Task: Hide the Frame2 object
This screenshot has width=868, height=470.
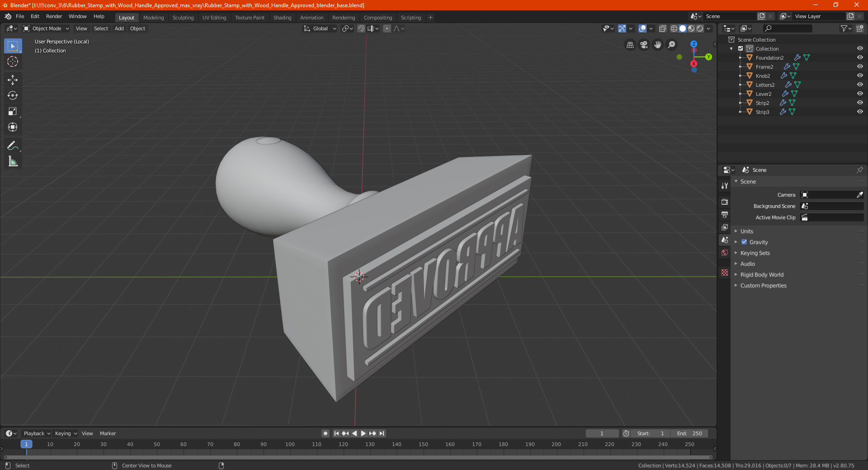Action: [860, 66]
